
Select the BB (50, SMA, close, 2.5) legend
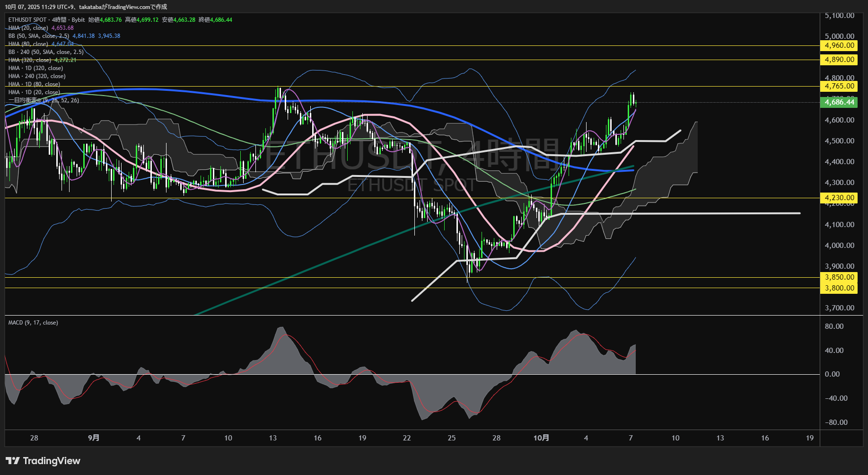click(x=39, y=36)
